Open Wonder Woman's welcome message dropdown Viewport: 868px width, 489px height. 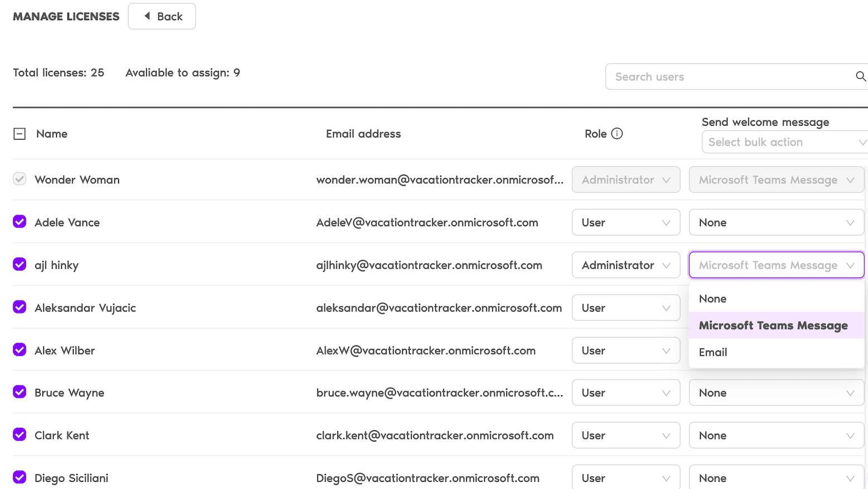(x=777, y=180)
